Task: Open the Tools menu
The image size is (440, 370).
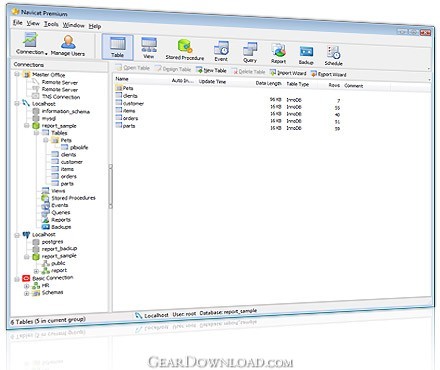Action: pyautogui.click(x=51, y=24)
